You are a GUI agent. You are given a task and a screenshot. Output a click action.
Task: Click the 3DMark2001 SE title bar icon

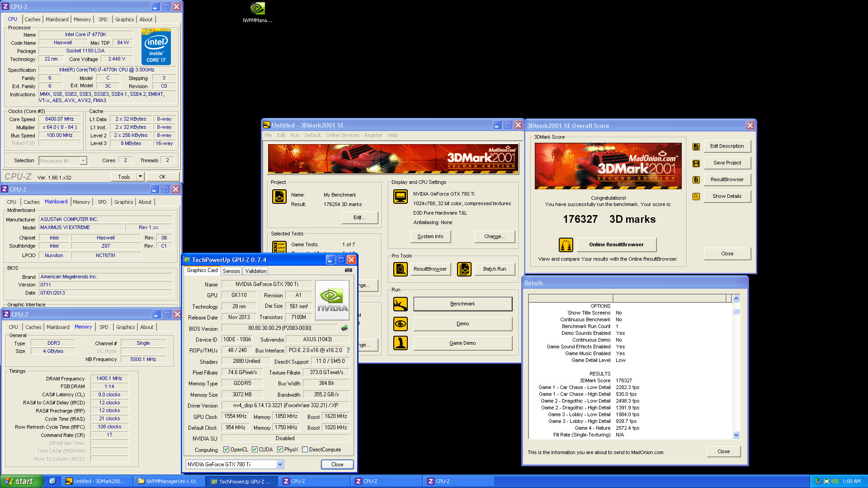coord(267,125)
